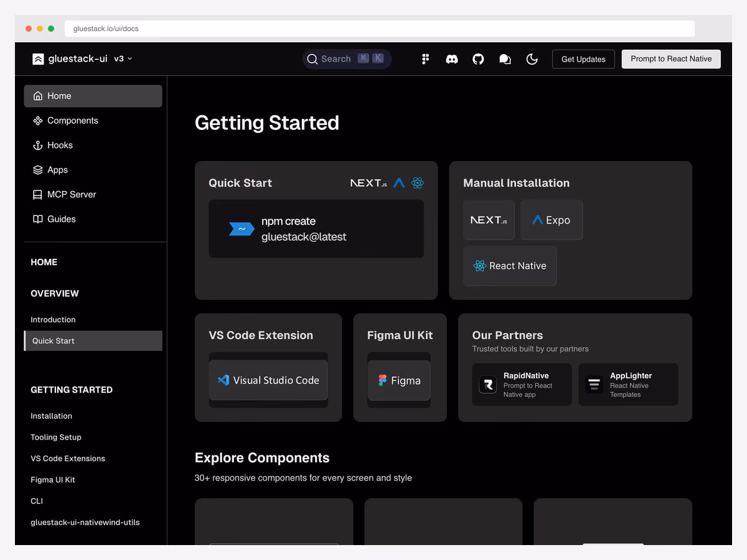Open gluestack-ui-nativewind-utils sidebar link
Screen dimensions: 747x560
(85, 523)
